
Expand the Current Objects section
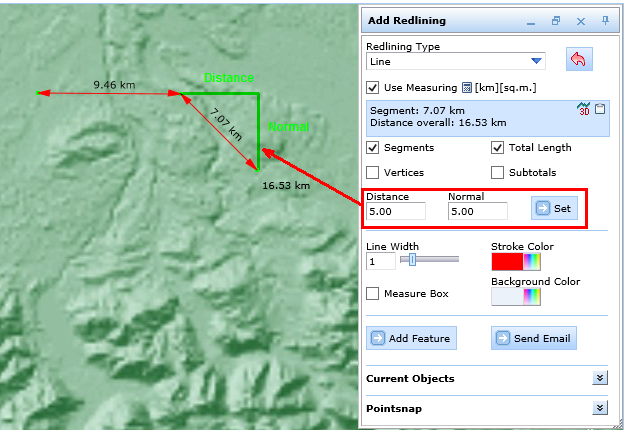click(600, 378)
